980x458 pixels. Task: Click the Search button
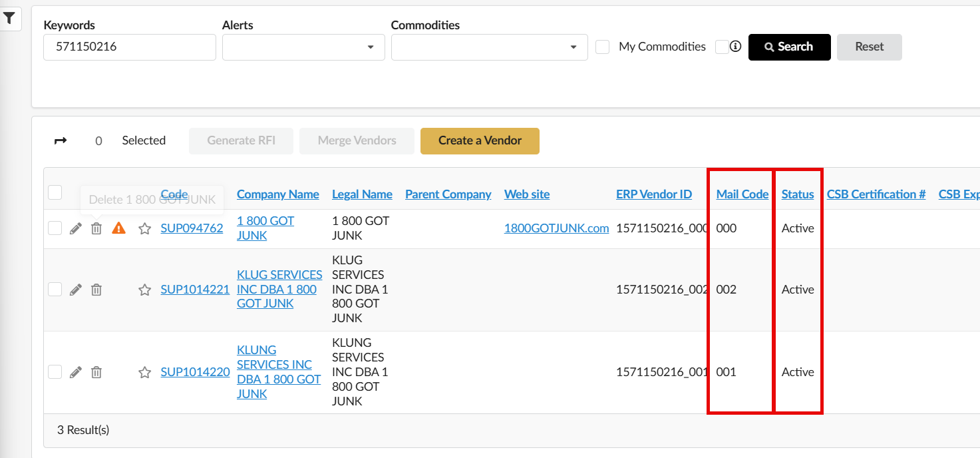[x=790, y=47]
